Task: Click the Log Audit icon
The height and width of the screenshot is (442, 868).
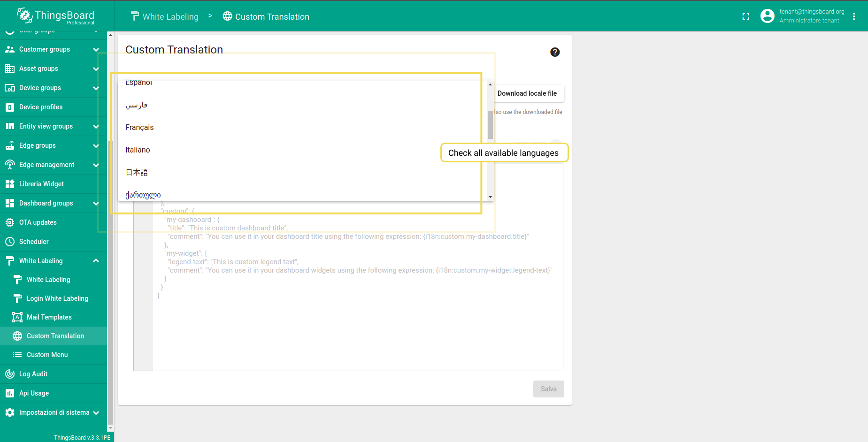Action: [10, 374]
